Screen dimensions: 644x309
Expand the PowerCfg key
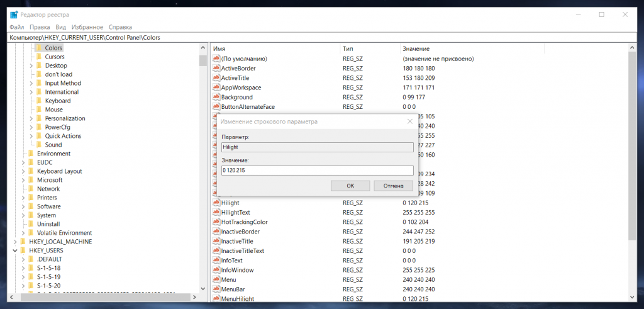coord(31,127)
